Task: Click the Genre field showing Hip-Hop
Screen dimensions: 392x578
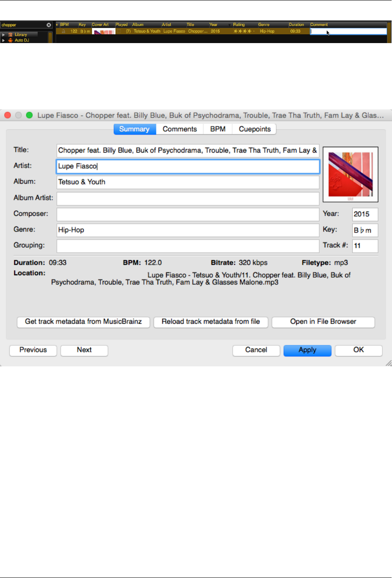Action: pyautogui.click(x=188, y=230)
